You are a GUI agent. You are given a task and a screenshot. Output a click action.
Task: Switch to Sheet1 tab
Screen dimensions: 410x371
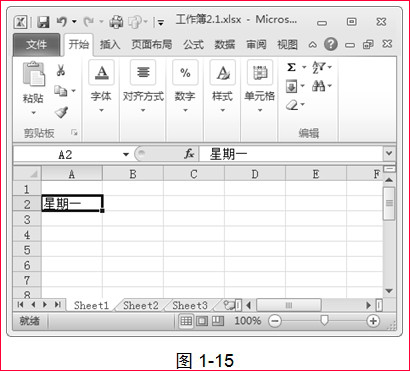click(x=91, y=305)
